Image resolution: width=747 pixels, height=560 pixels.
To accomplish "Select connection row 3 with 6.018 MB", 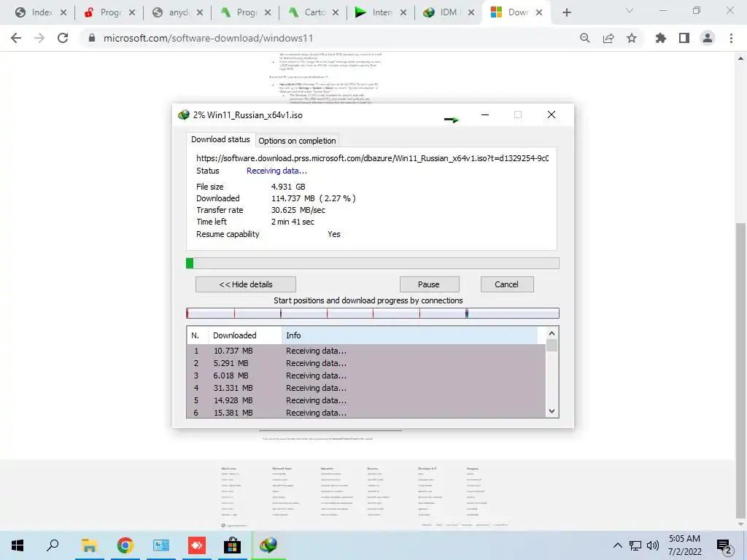I will (366, 376).
